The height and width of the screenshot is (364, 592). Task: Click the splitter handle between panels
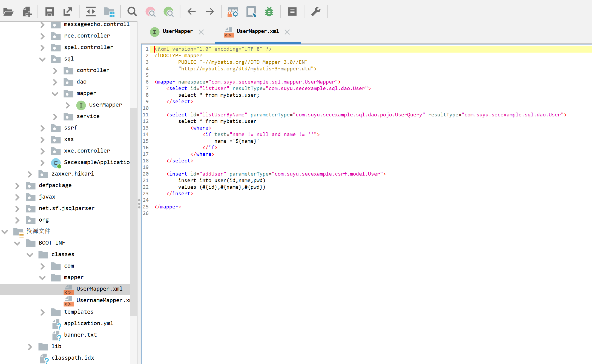point(139,204)
